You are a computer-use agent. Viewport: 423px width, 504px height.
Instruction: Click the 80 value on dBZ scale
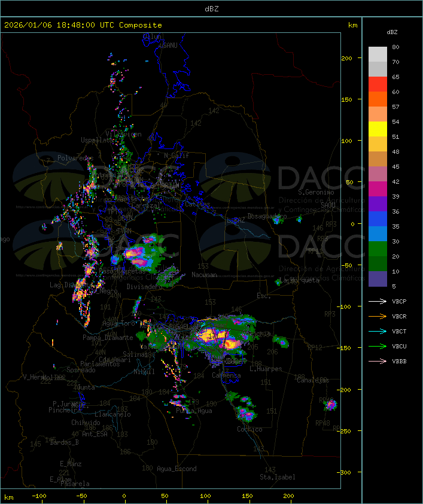(x=395, y=47)
